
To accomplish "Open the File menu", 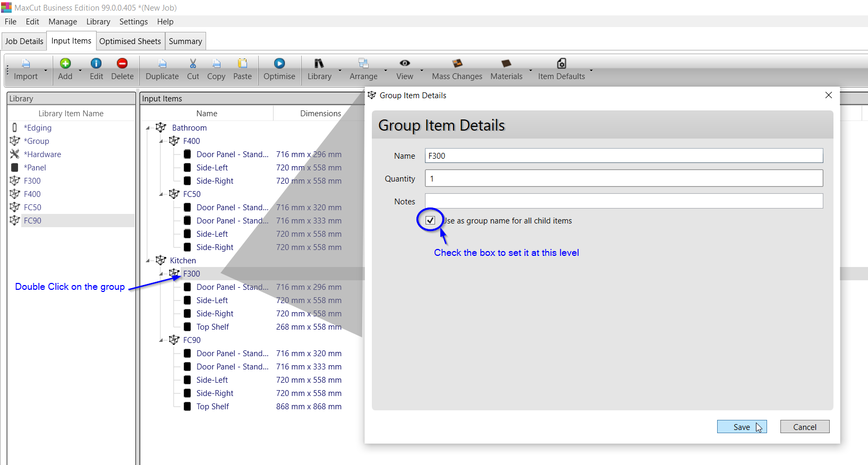I will (11, 22).
